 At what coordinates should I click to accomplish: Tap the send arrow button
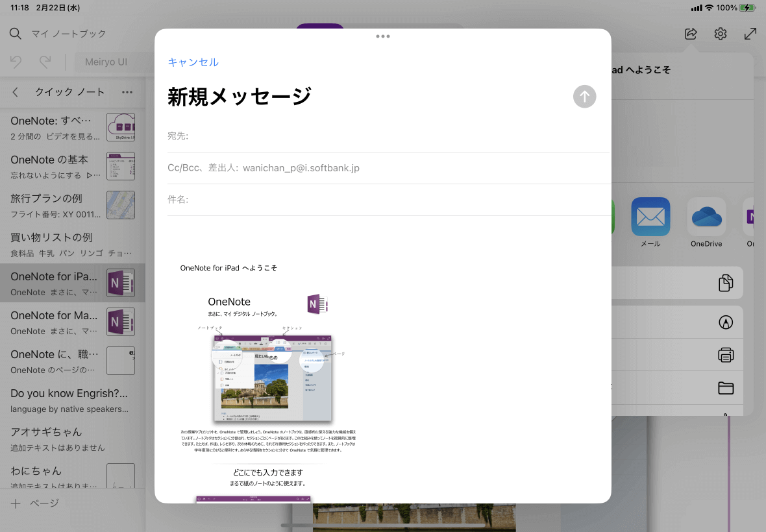click(584, 97)
